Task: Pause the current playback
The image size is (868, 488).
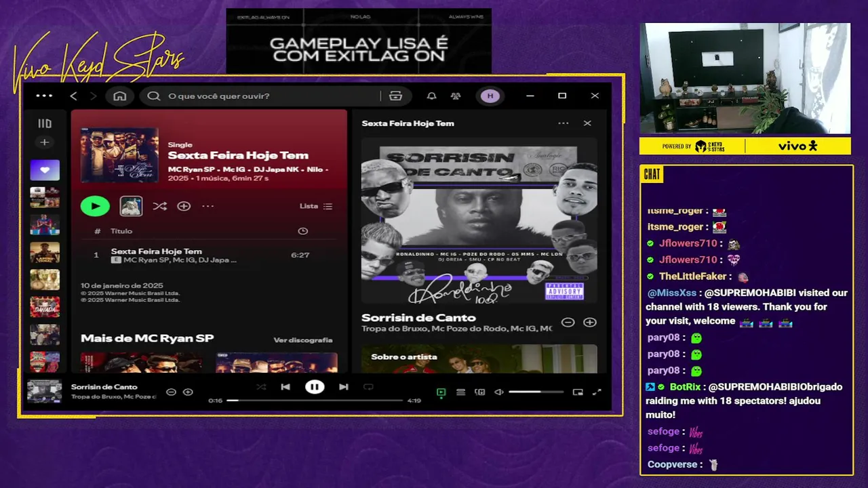Action: 315,387
